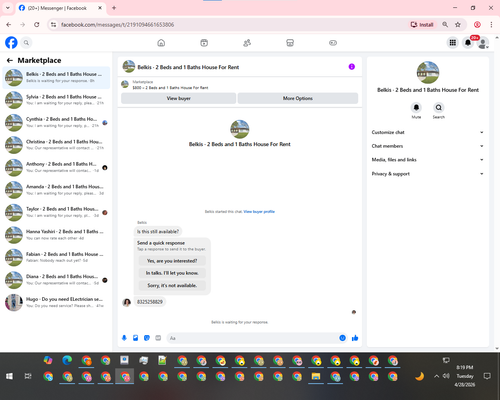Viewport: 500px width, 400px height.
Task: Open the Christina conversation
Action: point(56,145)
